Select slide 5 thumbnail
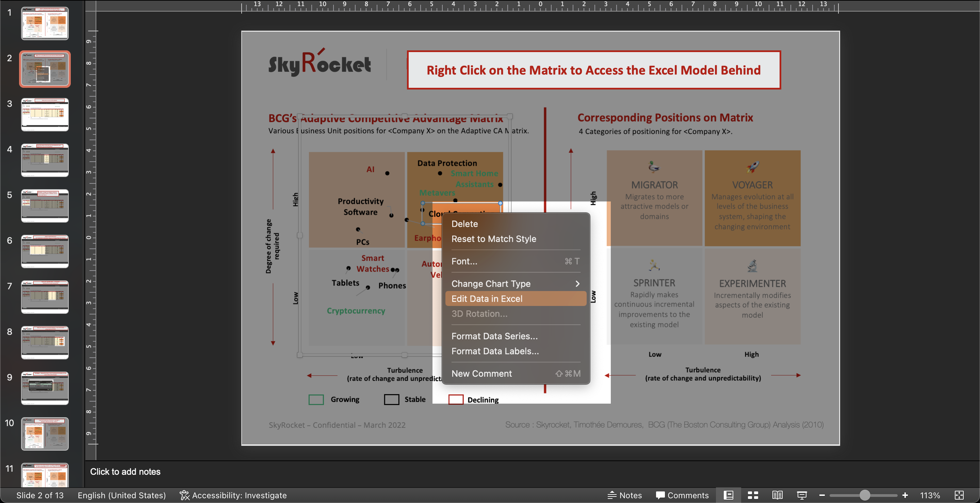The width and height of the screenshot is (980, 503). (45, 206)
